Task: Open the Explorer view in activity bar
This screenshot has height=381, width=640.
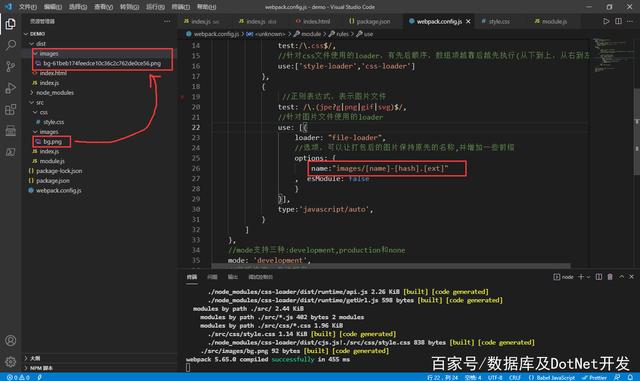Action: [11, 24]
